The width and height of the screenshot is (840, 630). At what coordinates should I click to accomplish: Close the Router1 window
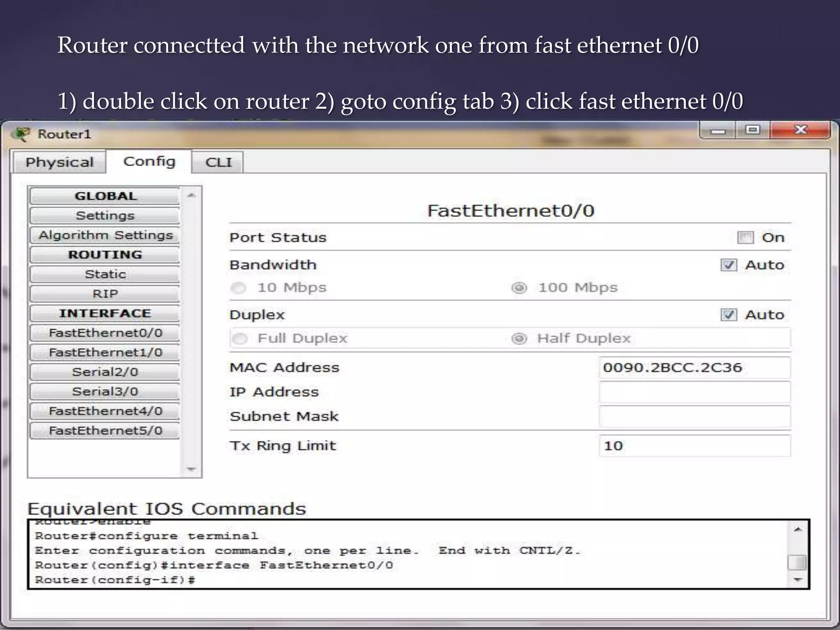(x=800, y=130)
